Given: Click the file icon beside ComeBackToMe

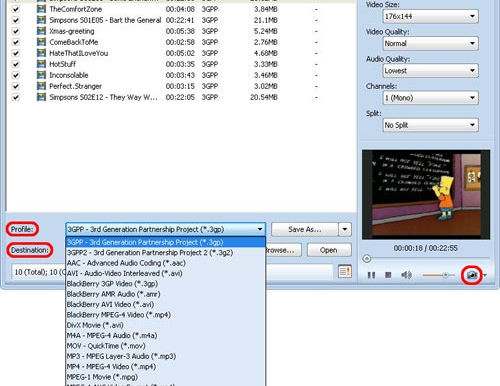Looking at the screenshot, I should [x=41, y=42].
